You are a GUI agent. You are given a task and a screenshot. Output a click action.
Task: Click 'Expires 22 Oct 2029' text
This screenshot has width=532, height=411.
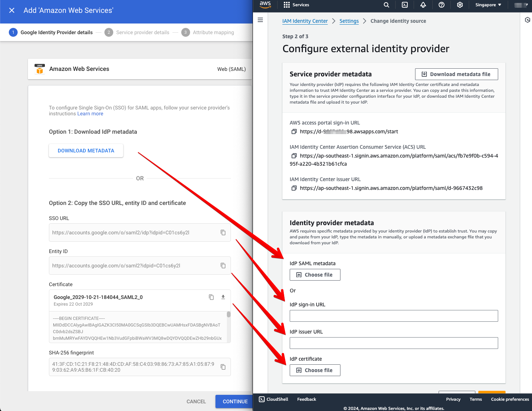73,304
